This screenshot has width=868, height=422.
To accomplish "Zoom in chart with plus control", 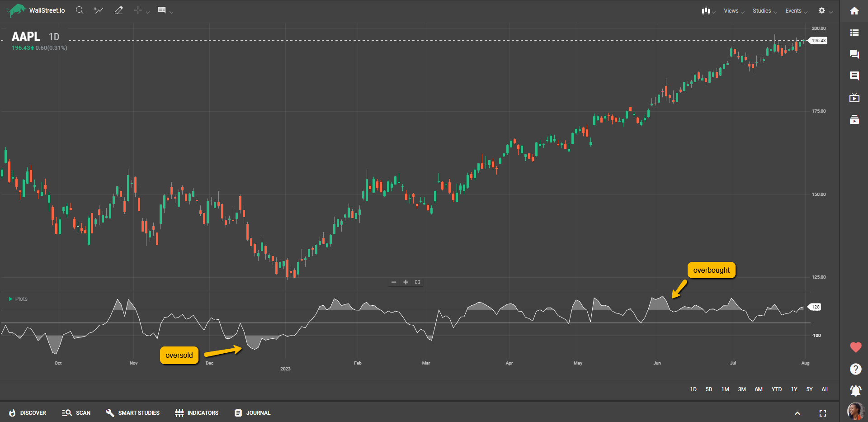I will tap(406, 282).
